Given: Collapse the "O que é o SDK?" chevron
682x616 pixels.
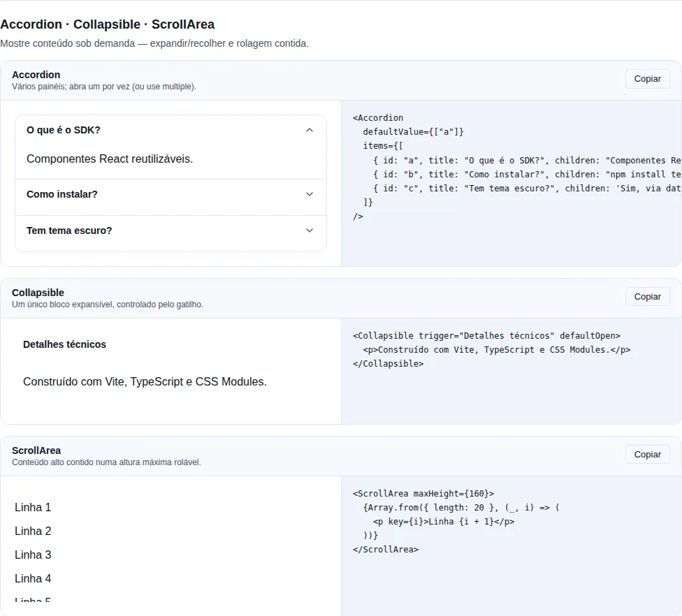Looking at the screenshot, I should (310, 130).
